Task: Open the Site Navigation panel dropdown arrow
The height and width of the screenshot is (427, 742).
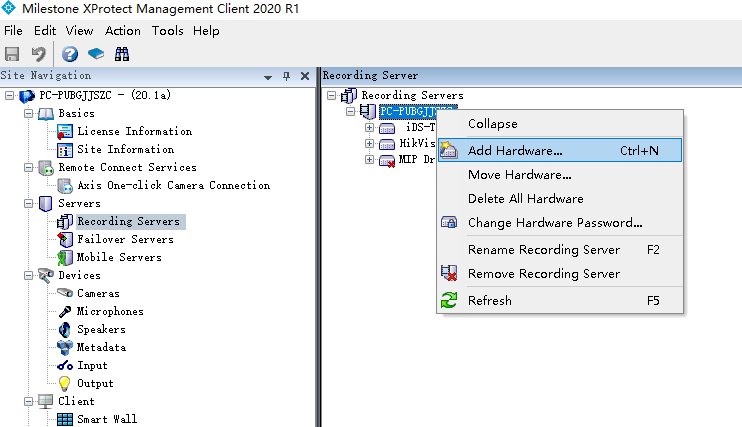Action: pyautogui.click(x=268, y=77)
